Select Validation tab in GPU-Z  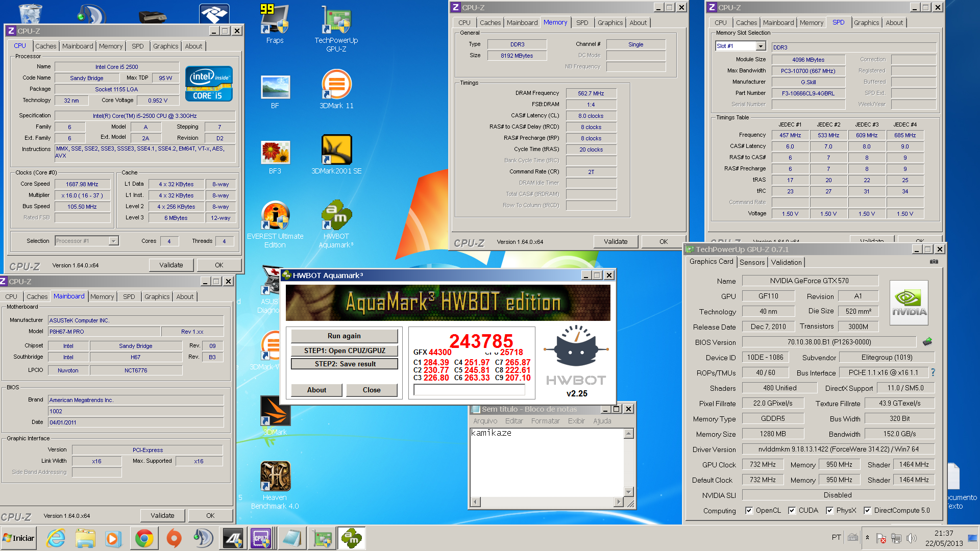coord(786,262)
